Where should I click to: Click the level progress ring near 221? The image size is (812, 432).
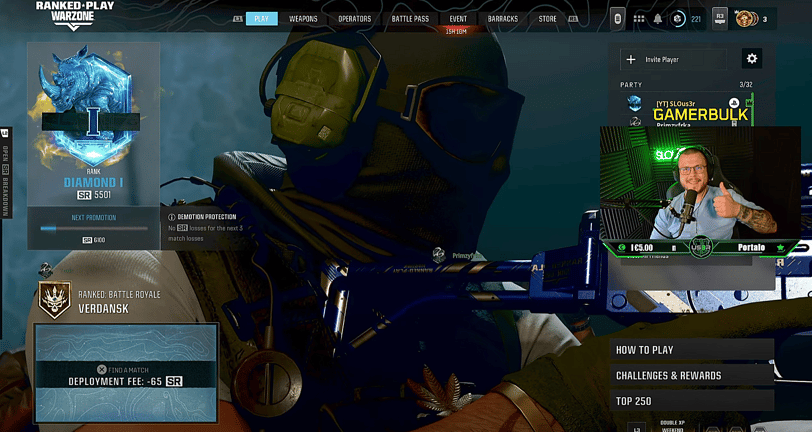point(677,19)
